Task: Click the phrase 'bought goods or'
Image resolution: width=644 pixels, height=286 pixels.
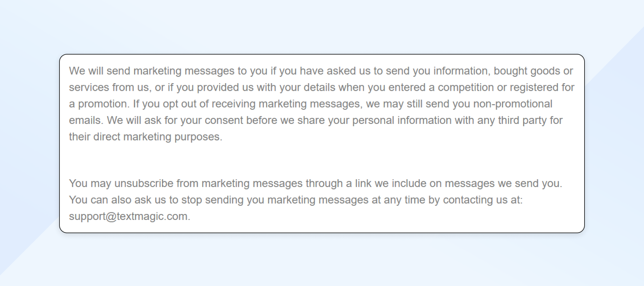Action: (533, 71)
